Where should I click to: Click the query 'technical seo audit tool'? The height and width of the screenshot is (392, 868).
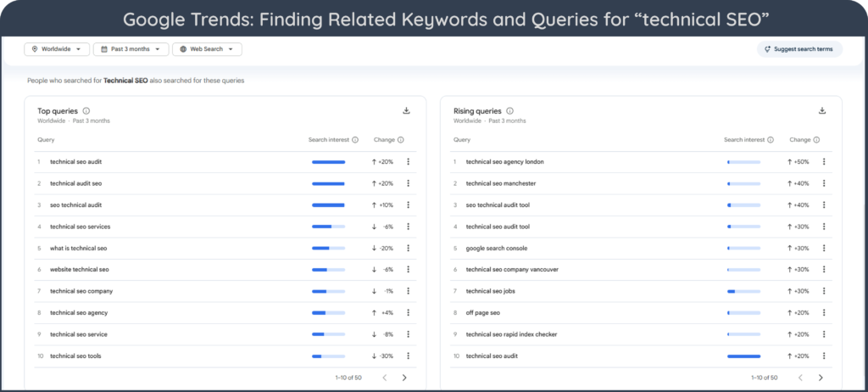tap(498, 227)
